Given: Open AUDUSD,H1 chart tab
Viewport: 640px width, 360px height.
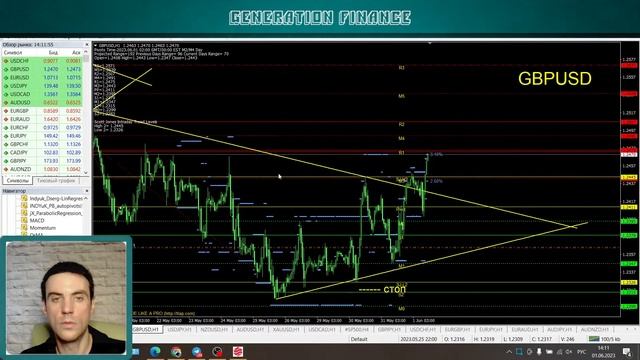Looking at the screenshot, I should click(x=250, y=329).
